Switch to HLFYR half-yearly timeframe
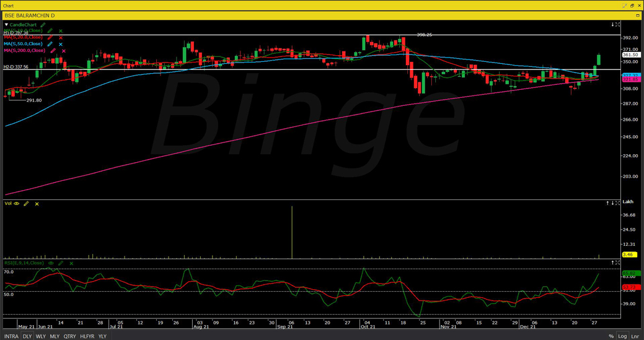Image resolution: width=644 pixels, height=340 pixels. (87, 336)
